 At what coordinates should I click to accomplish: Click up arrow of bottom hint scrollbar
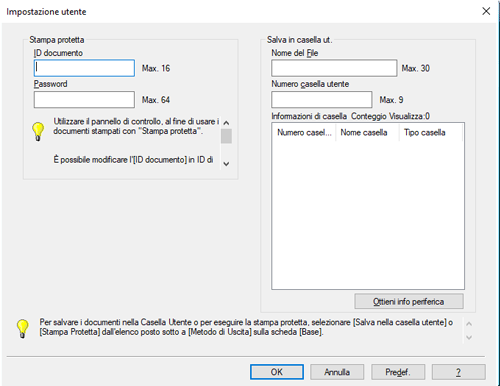click(x=469, y=324)
